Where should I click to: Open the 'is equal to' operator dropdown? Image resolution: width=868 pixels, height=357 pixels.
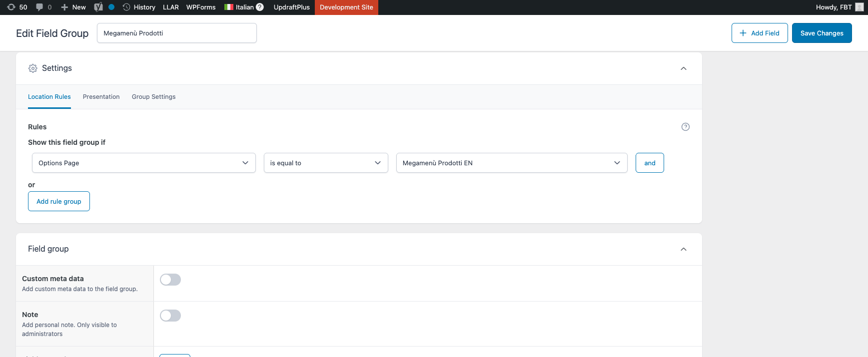pos(325,163)
